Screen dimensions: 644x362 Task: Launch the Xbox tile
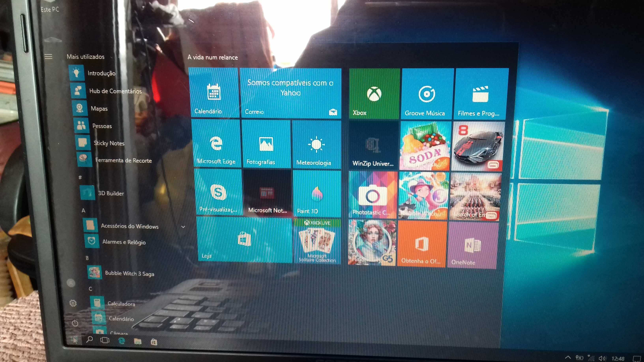coord(374,93)
